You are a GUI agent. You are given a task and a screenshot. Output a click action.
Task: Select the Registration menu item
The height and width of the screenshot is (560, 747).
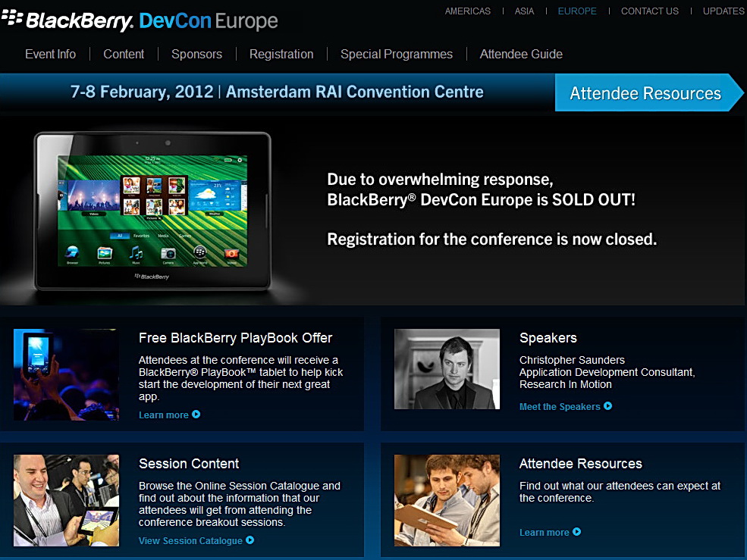coord(281,55)
